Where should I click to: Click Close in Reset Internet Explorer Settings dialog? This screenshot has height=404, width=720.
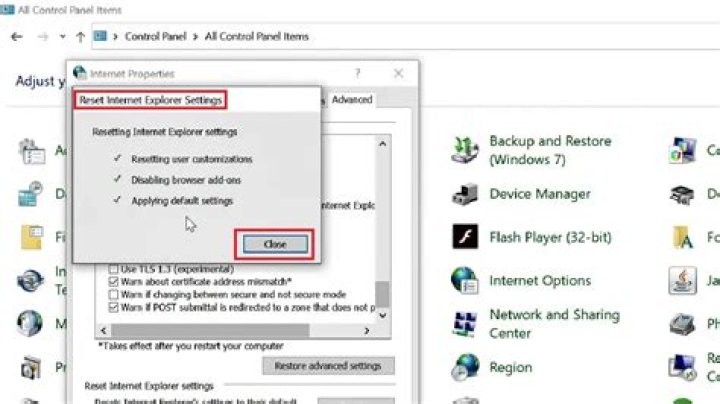click(x=275, y=244)
